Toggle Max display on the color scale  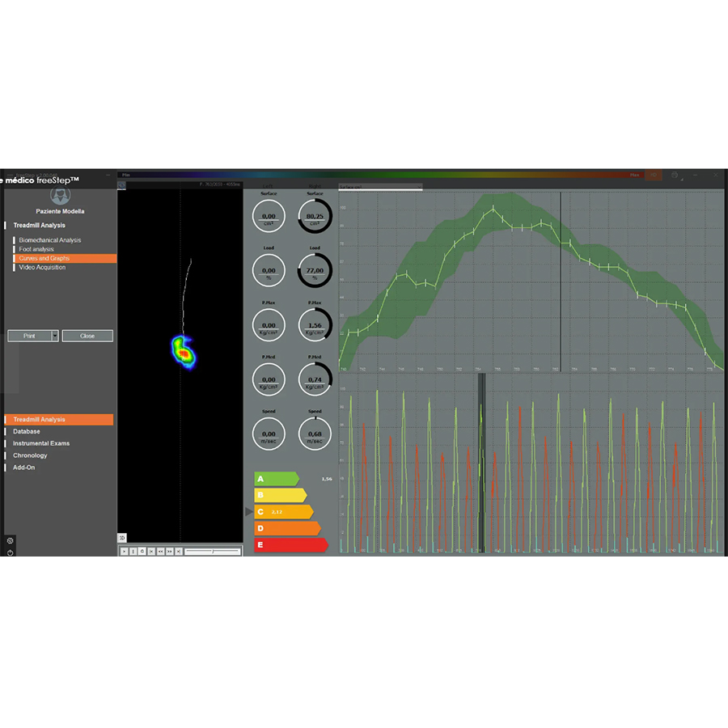tap(635, 174)
